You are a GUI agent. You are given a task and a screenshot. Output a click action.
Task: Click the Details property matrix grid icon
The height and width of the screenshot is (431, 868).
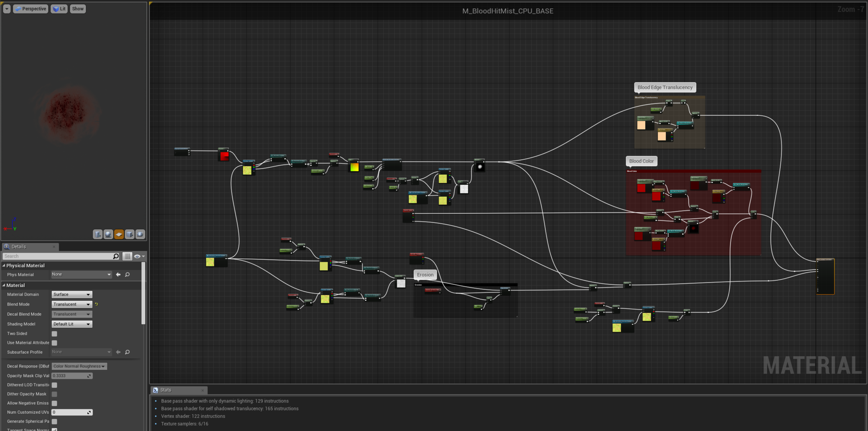[127, 257]
